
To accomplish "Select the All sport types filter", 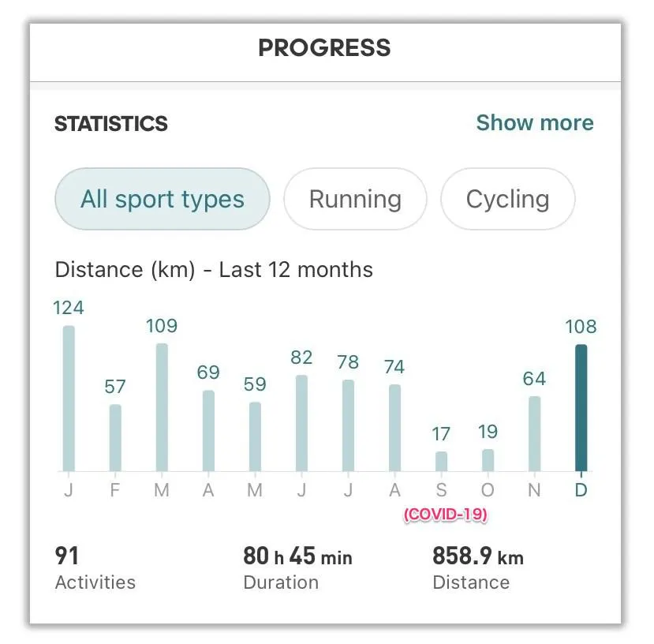I will 163,199.
